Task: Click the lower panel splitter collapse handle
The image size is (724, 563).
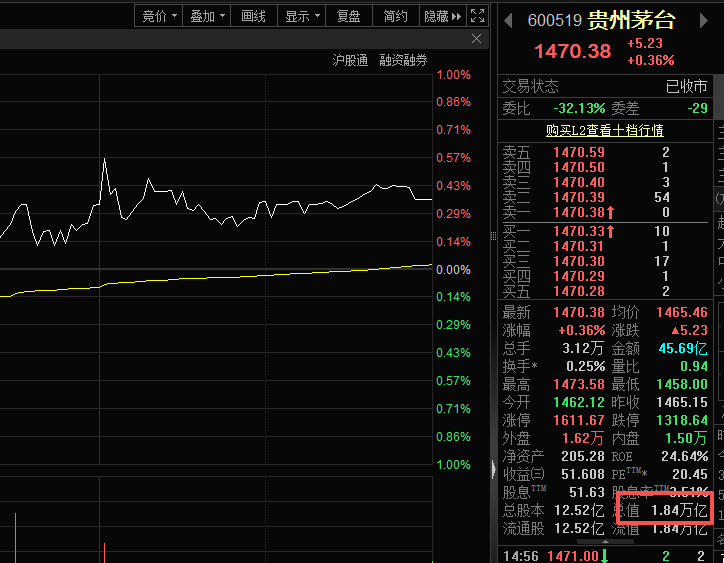Action: (x=492, y=469)
